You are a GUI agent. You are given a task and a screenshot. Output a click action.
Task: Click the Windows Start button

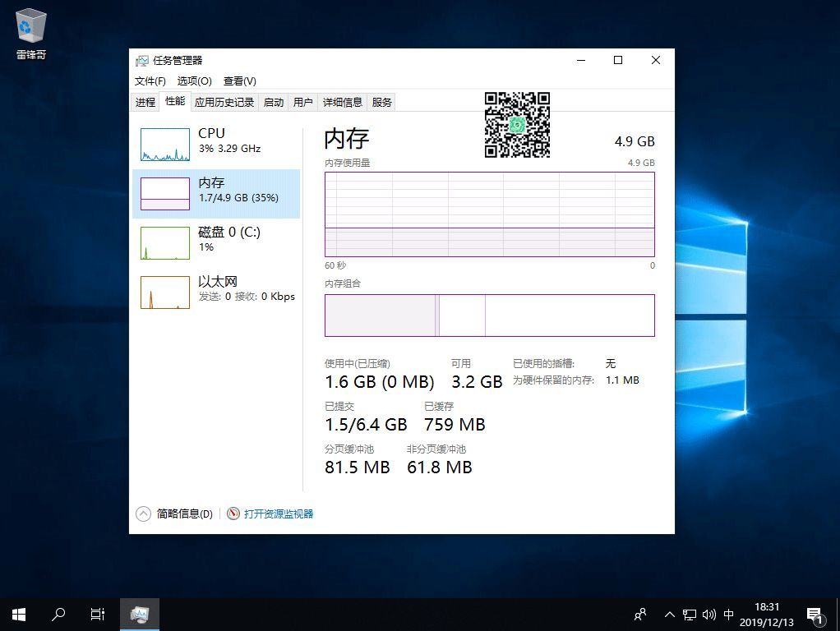point(18,614)
